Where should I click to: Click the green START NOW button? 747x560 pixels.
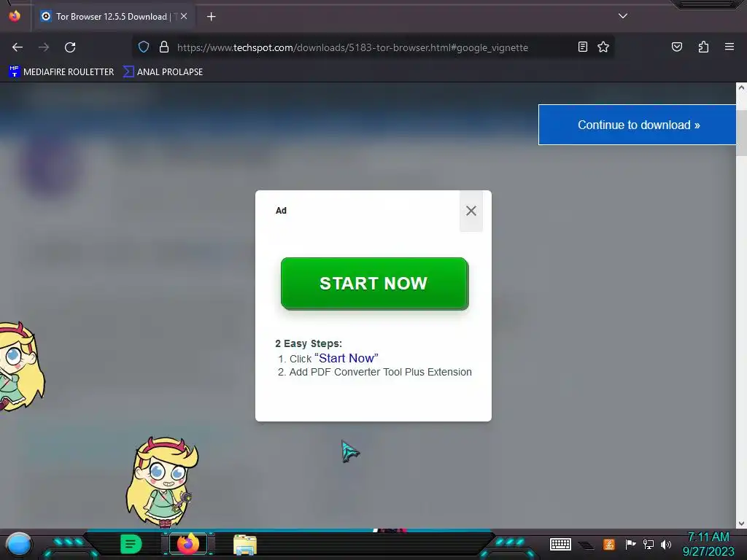tap(374, 284)
